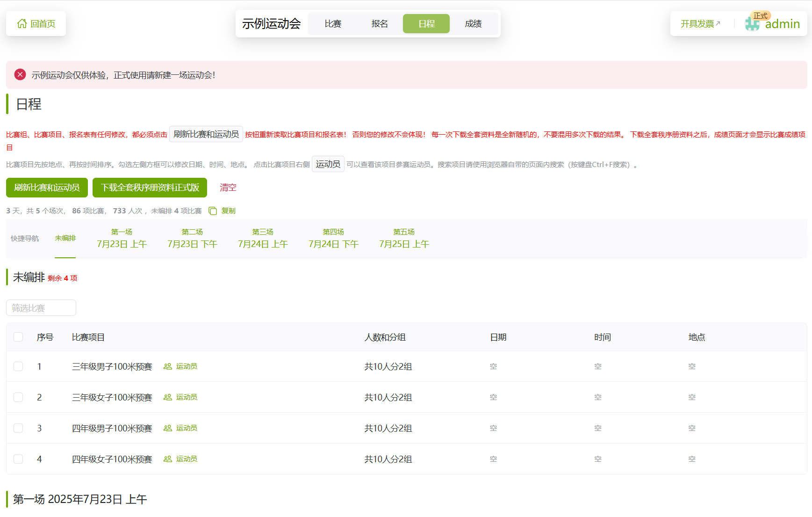Switch to the 成绩 tab
The width and height of the screenshot is (812, 517).
pyautogui.click(x=473, y=23)
